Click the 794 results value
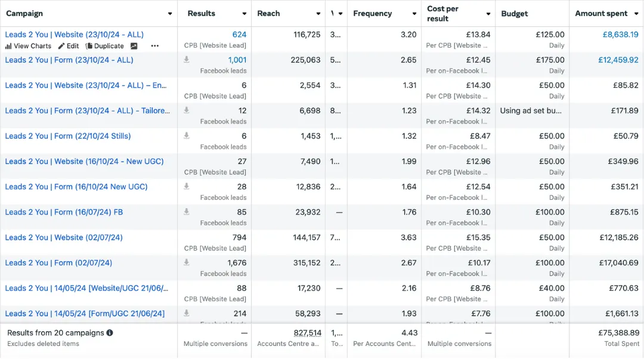The height and width of the screenshot is (359, 644). (240, 237)
